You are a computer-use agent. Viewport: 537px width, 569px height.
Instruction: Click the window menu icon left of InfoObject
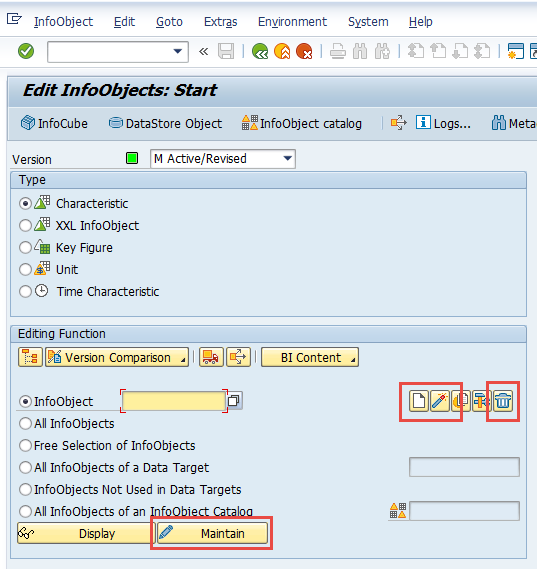pyautogui.click(x=15, y=19)
